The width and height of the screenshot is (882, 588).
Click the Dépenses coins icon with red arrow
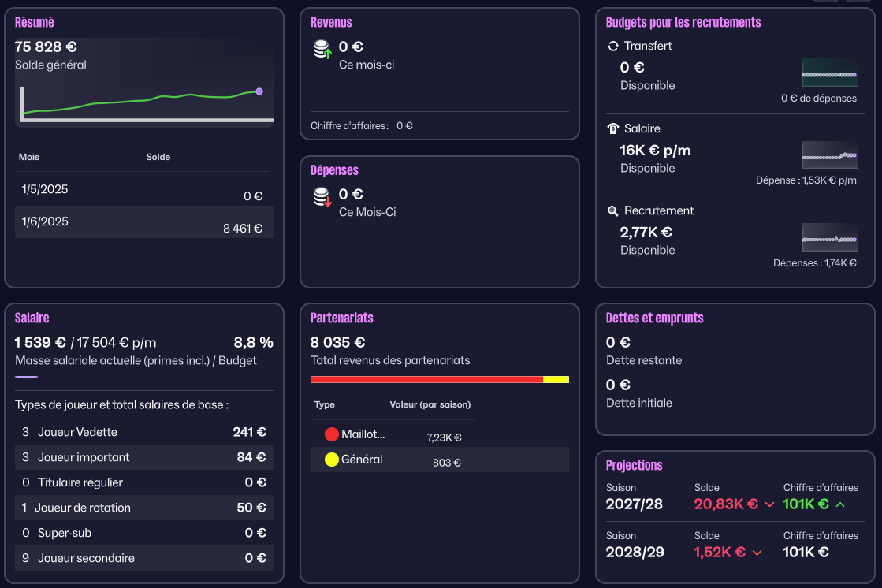coord(322,197)
